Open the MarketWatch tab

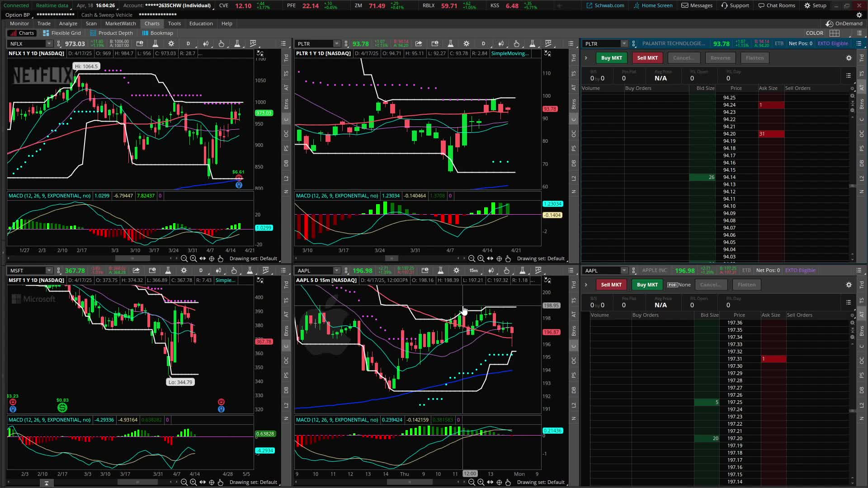pos(120,23)
